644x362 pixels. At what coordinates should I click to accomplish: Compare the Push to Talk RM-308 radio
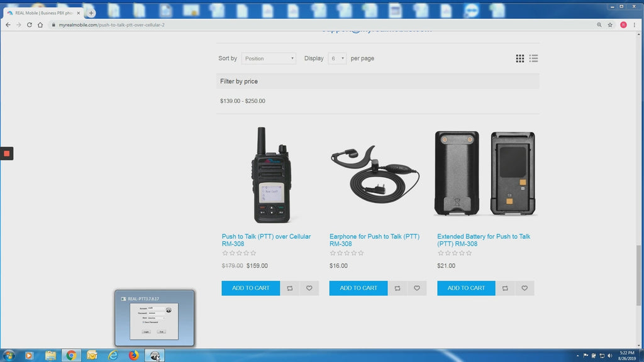(x=290, y=288)
